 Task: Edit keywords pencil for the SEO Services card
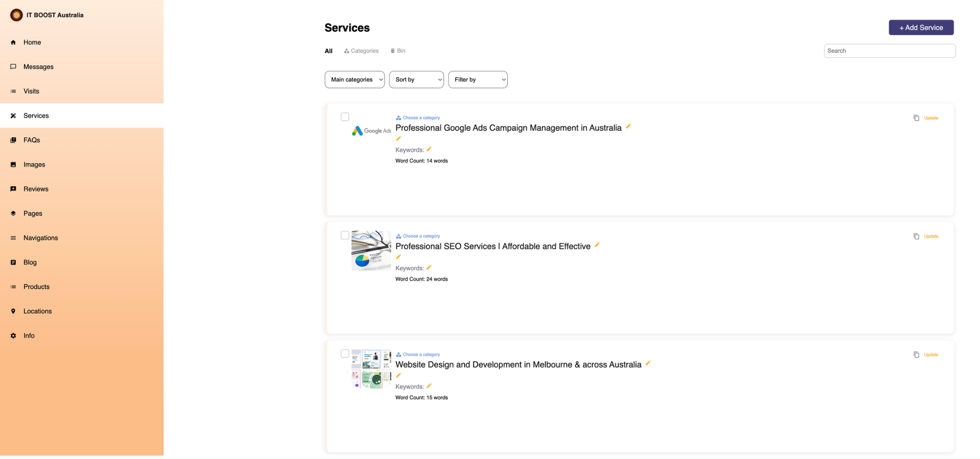(429, 267)
